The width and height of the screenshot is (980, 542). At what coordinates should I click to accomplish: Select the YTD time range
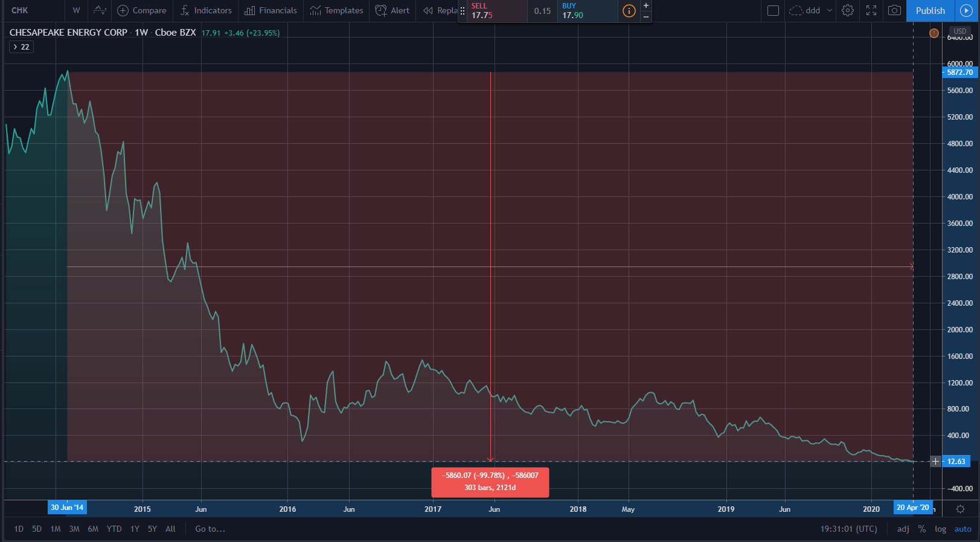[x=114, y=529]
